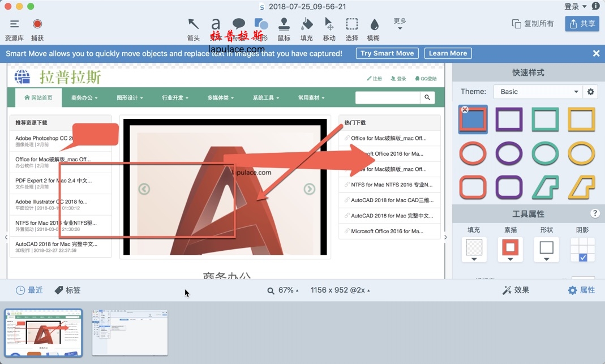Select the callout speech bubble tool
The image size is (605, 364).
point(238,24)
